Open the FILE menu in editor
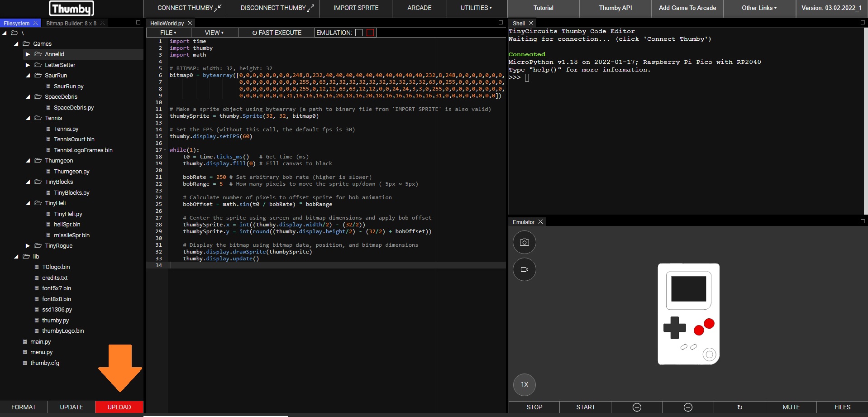Viewport: 868px width, 417px height. click(x=168, y=33)
